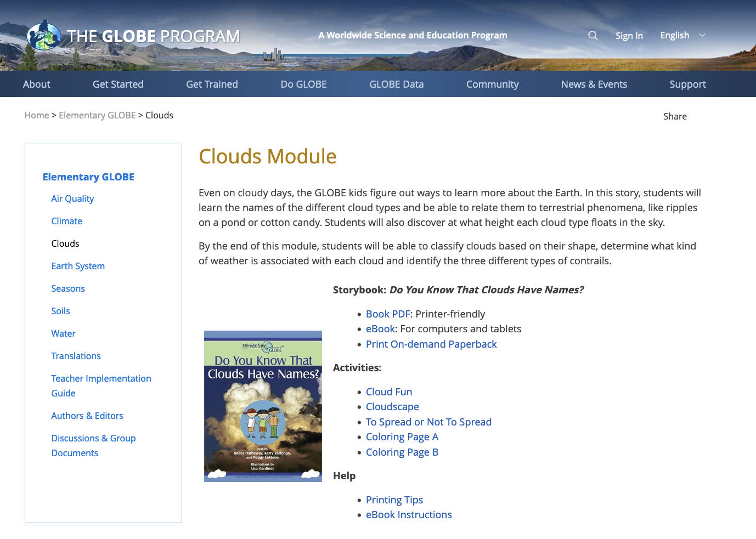The width and height of the screenshot is (756, 539).
Task: Navigate to Elementary GLOBE breadcrumb
Action: point(97,115)
